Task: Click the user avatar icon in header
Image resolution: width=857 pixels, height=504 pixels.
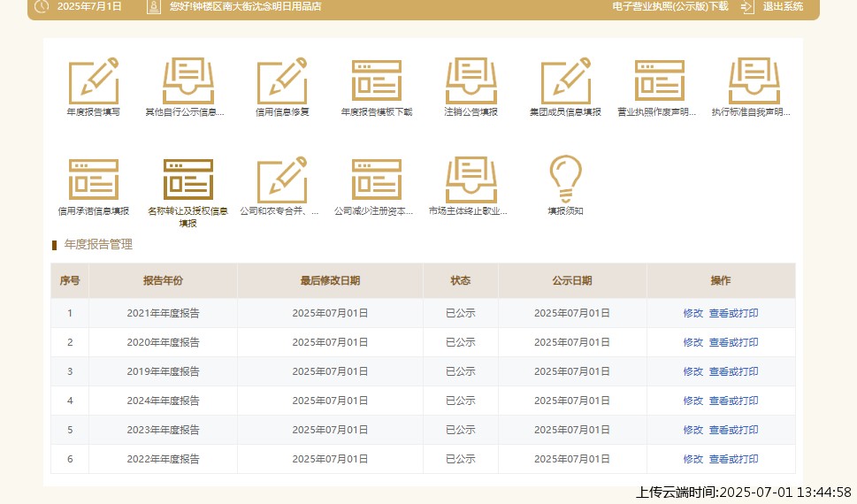Action: click(x=154, y=6)
